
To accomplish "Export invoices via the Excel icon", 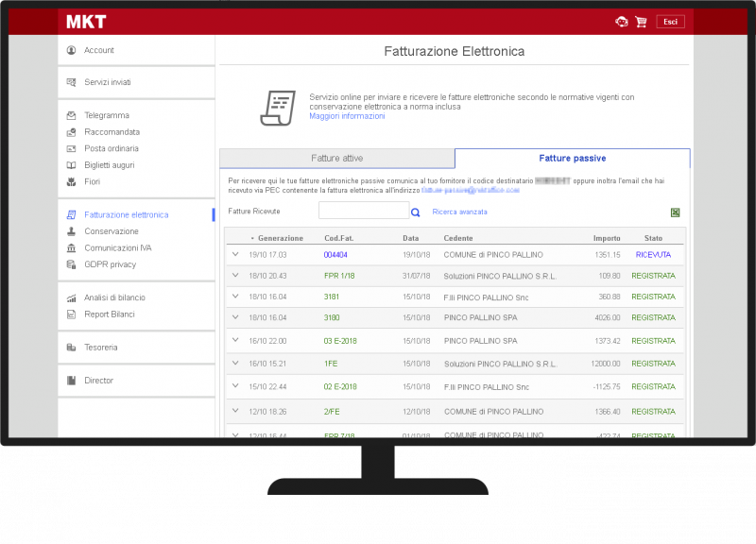I will point(675,212).
